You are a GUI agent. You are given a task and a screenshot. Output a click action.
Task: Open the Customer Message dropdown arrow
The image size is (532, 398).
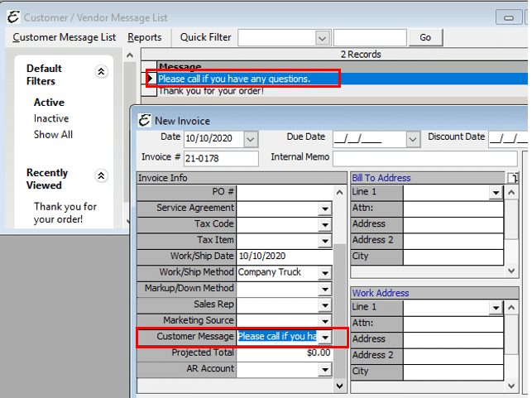325,338
